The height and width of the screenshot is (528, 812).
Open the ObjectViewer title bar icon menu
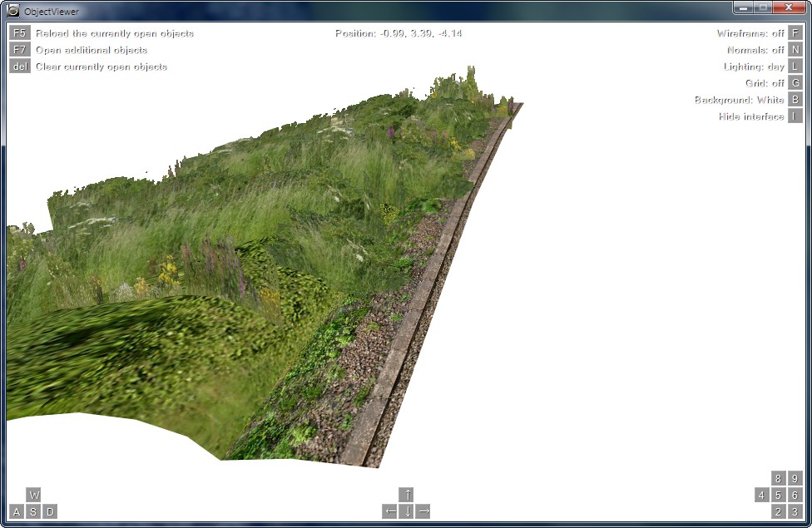click(12, 10)
